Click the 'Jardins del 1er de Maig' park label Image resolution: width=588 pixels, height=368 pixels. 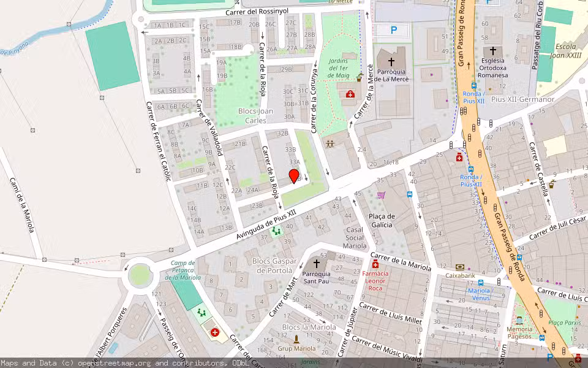[338, 68]
